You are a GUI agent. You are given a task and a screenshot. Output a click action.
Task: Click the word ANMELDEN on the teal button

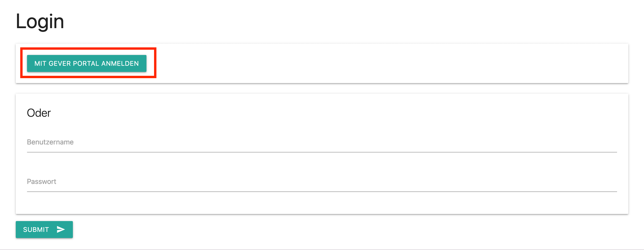coord(120,64)
